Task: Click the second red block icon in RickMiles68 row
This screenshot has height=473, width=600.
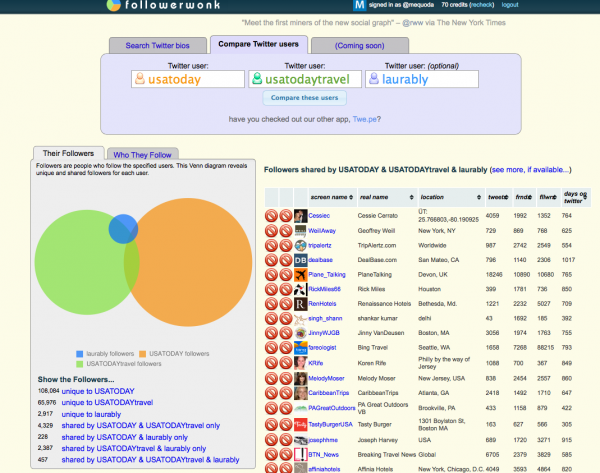Action: coord(286,289)
